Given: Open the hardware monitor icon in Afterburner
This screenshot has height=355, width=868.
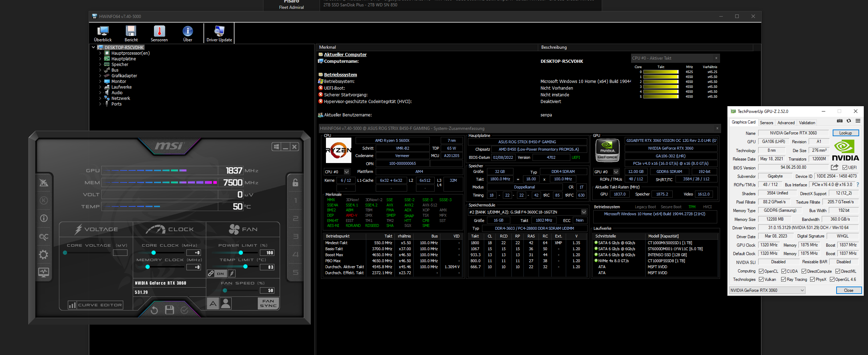Looking at the screenshot, I should click(x=44, y=272).
